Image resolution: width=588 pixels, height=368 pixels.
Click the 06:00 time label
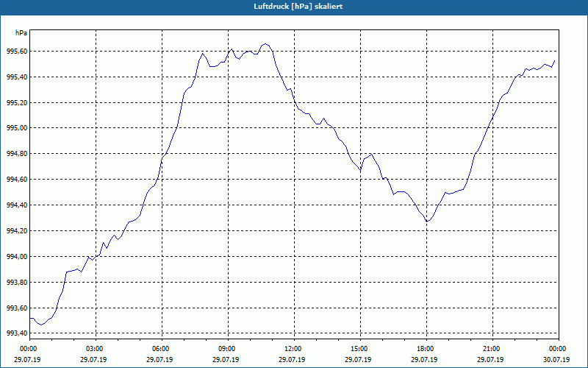coord(162,349)
